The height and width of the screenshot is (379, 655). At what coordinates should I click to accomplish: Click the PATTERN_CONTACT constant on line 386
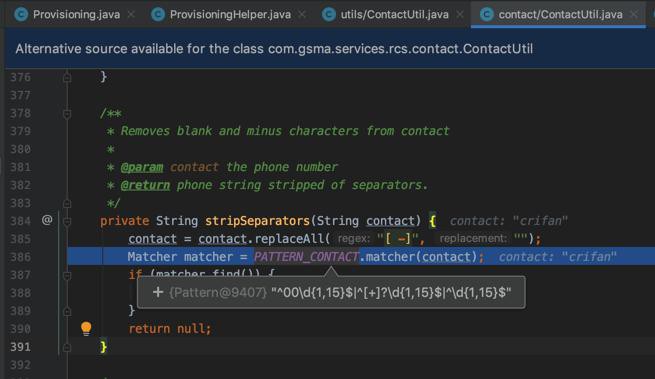(x=306, y=257)
